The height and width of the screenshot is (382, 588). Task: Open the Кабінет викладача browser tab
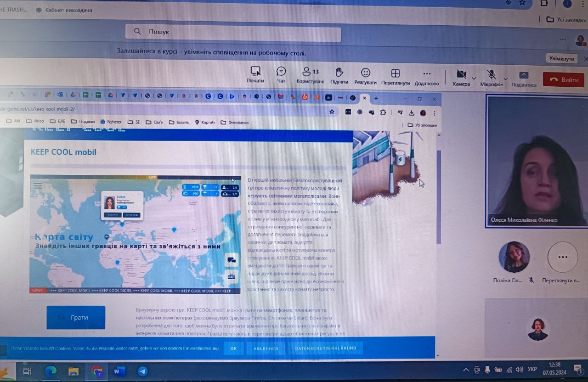[64, 10]
